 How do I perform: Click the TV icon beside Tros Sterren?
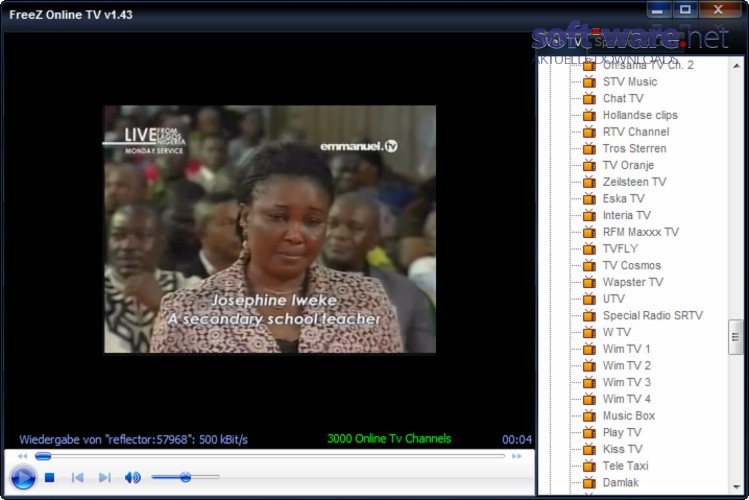pos(589,149)
